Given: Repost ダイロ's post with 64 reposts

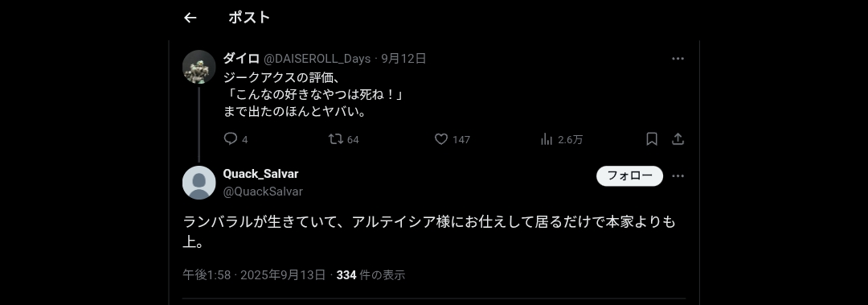Looking at the screenshot, I should point(335,138).
